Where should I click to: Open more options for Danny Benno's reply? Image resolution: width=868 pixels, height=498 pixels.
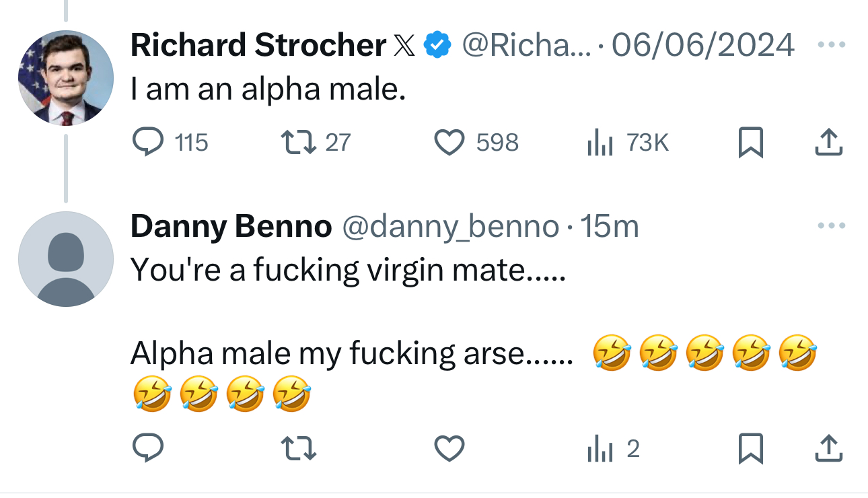[x=831, y=227]
